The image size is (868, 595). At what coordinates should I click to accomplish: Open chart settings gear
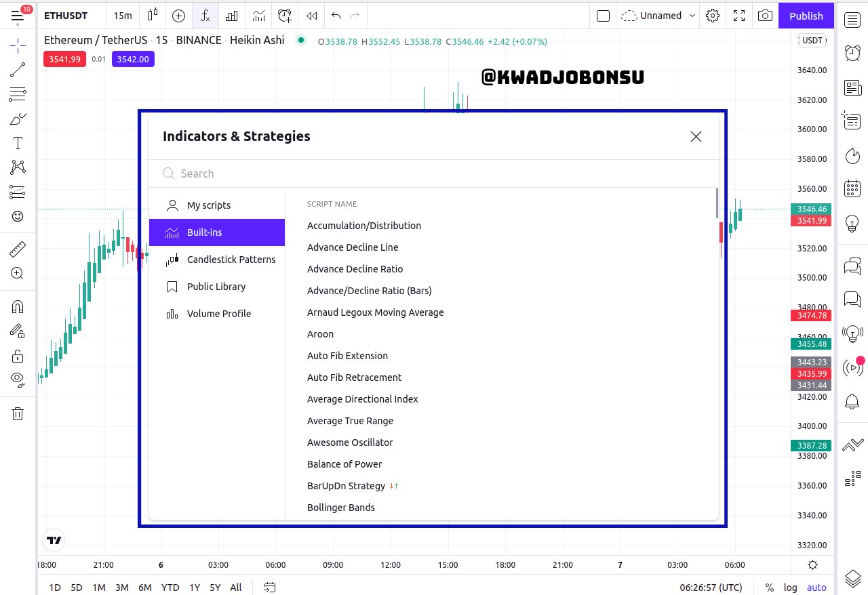[x=713, y=15]
